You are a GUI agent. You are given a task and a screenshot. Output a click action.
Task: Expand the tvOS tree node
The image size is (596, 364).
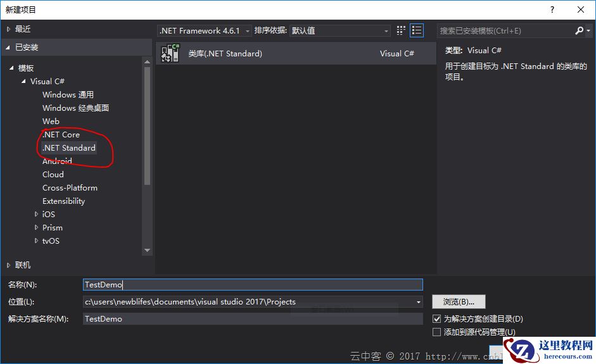coord(36,241)
